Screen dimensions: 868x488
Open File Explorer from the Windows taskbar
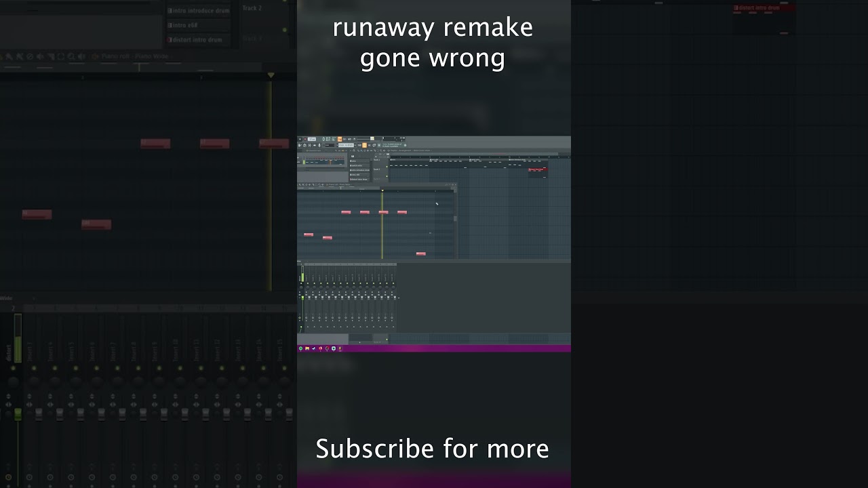307,348
